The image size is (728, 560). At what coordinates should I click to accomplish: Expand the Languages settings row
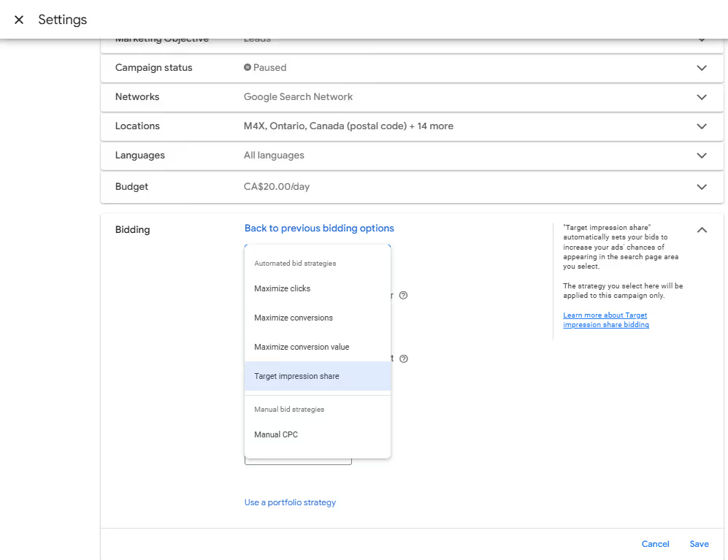701,156
